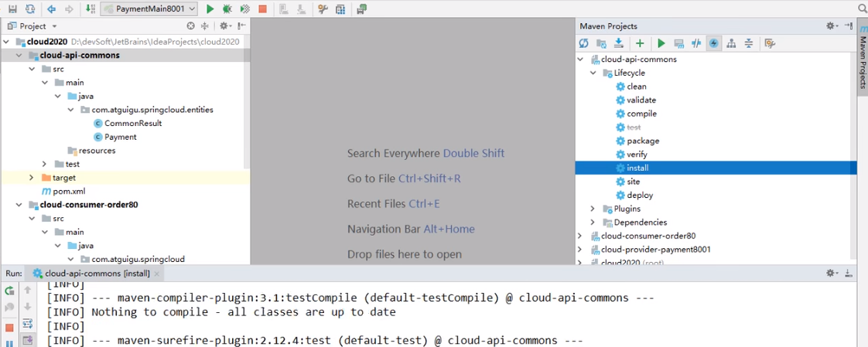This screenshot has width=868, height=347.
Task: Toggle Skip Tests mode lightning icon
Action: (x=713, y=43)
